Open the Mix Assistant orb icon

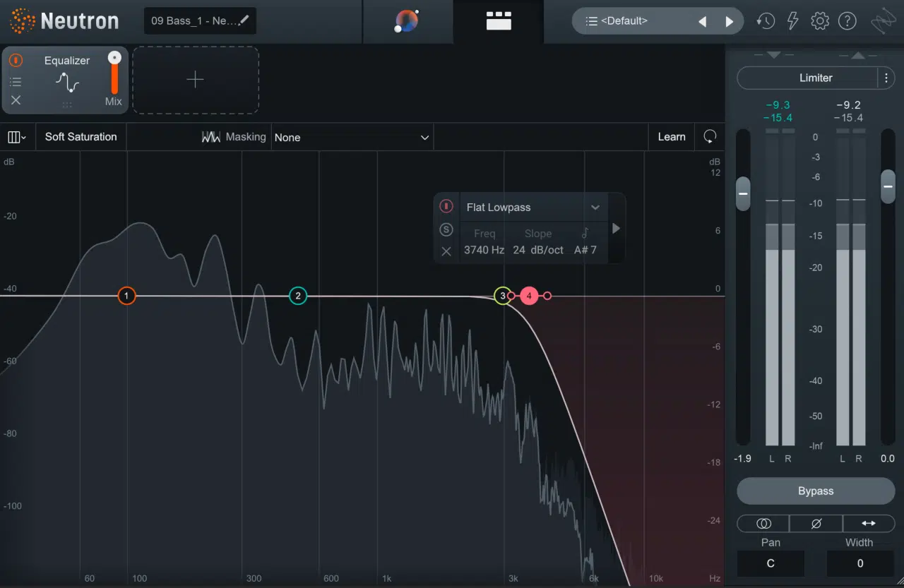[406, 20]
